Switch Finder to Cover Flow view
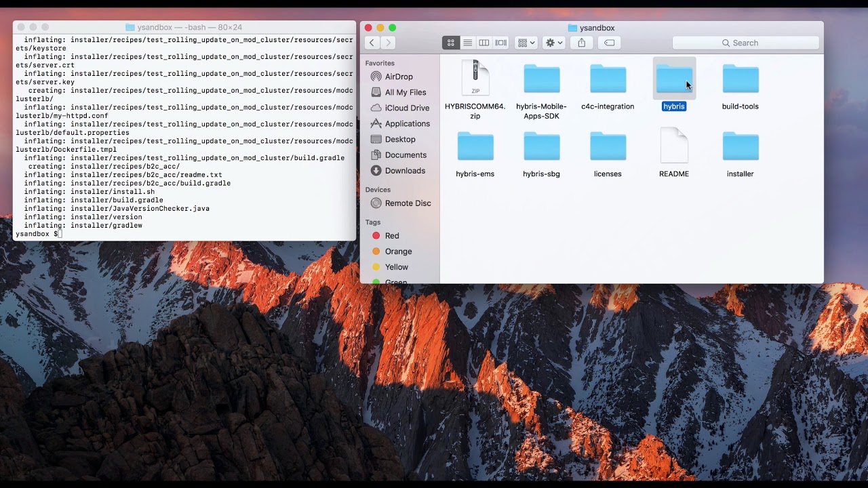 (x=501, y=43)
